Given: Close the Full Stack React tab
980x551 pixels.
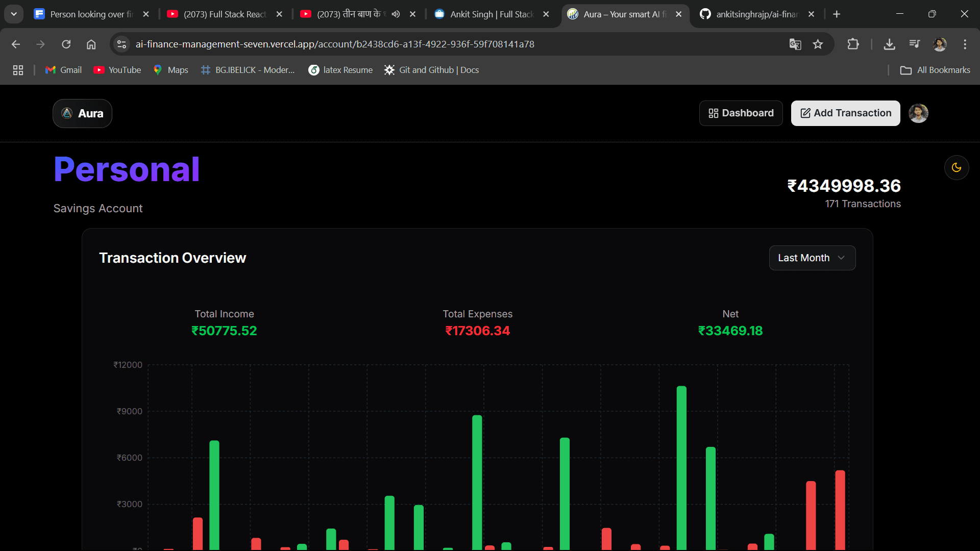Looking at the screenshot, I should point(279,14).
